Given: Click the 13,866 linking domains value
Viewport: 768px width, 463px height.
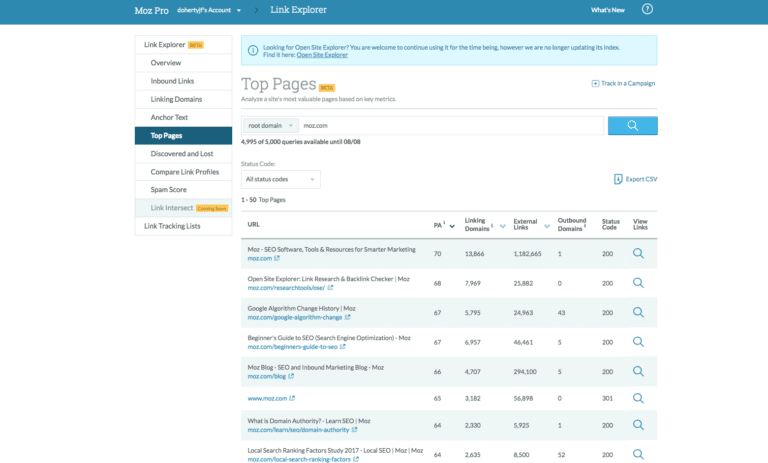Looking at the screenshot, I should click(x=474, y=254).
